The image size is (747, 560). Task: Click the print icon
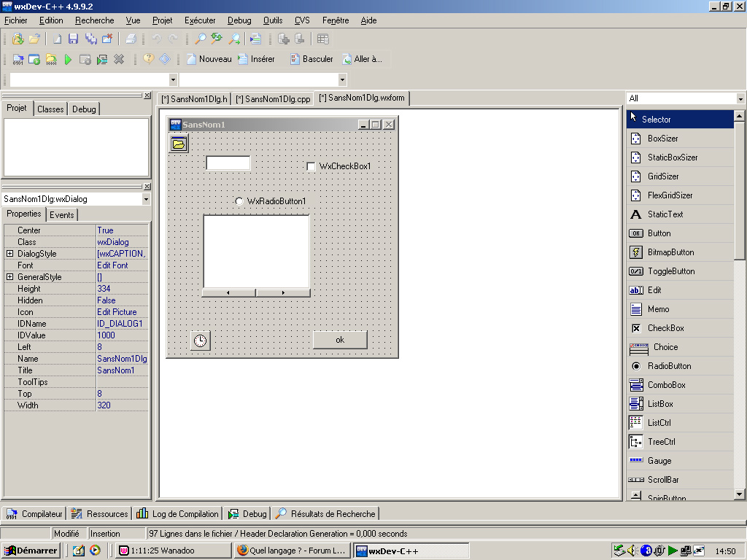pyautogui.click(x=131, y=39)
